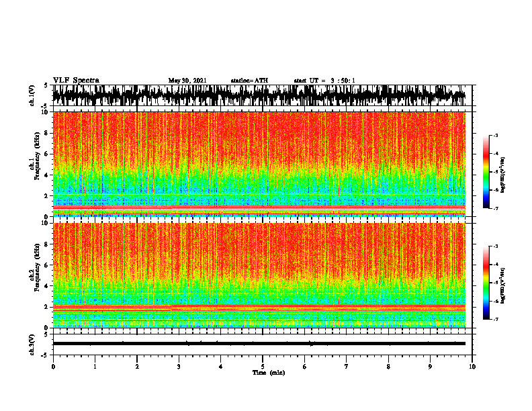532x411 pixels.
Task: Click time axis tick label "10"
Action: (472, 367)
